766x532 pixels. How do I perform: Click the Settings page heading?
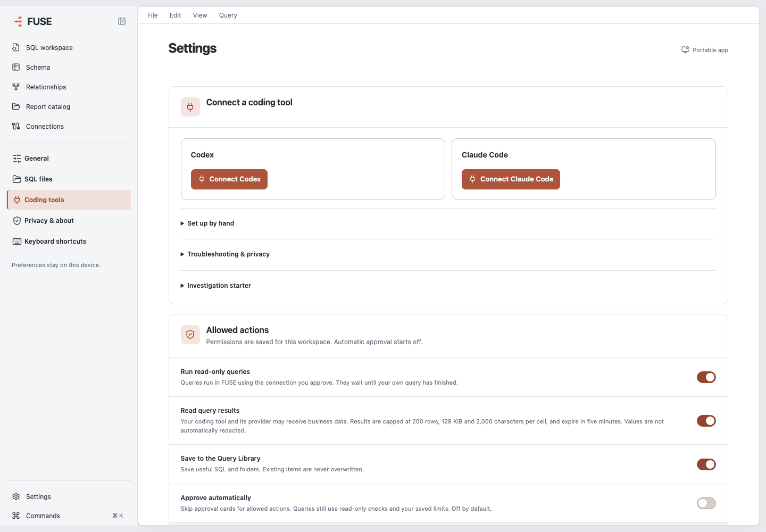point(193,48)
